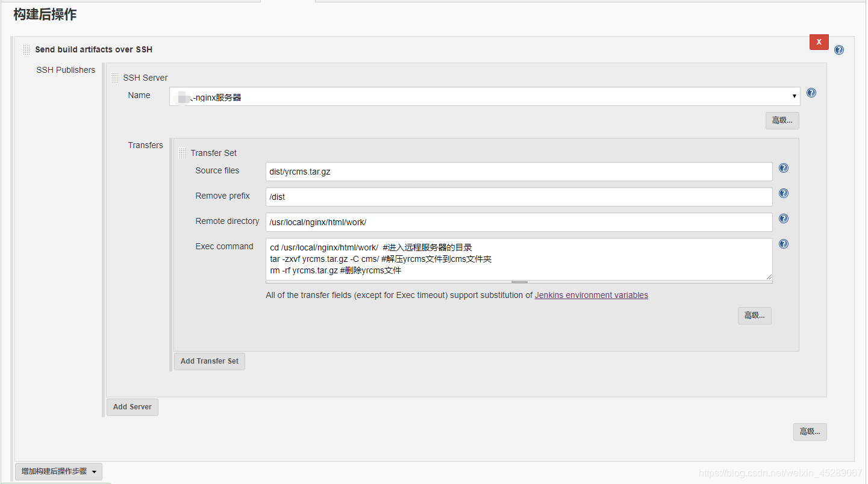Click the Remote directory label
This screenshot has width=868, height=484.
coord(227,221)
